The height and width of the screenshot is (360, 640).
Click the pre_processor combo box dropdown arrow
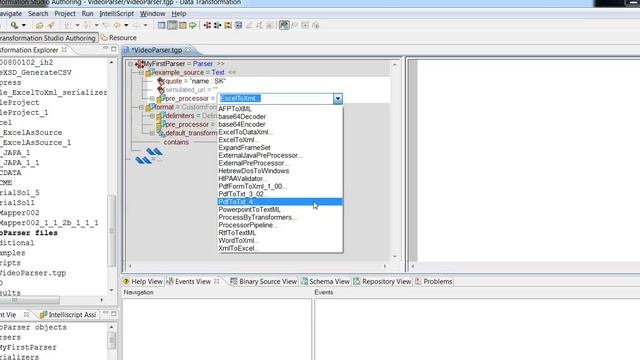point(338,98)
